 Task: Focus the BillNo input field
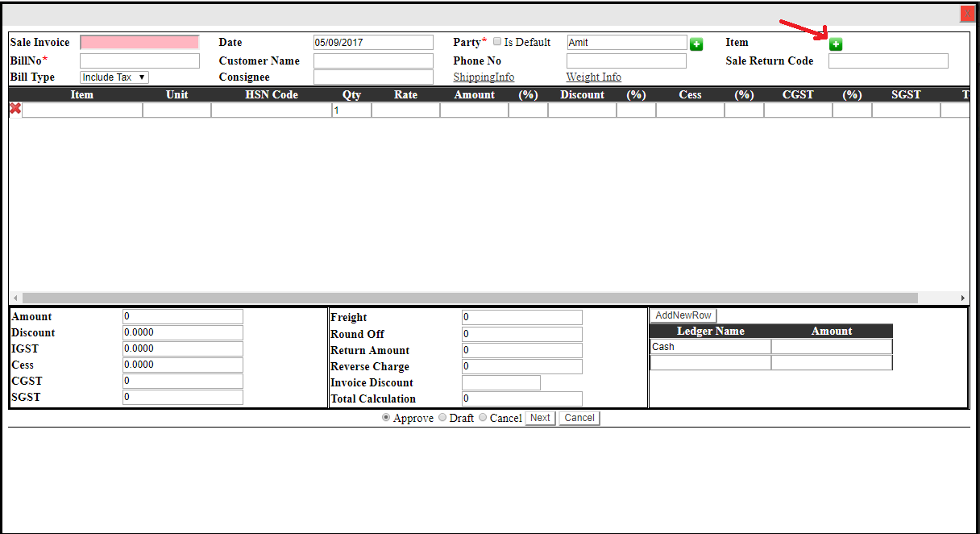point(139,61)
